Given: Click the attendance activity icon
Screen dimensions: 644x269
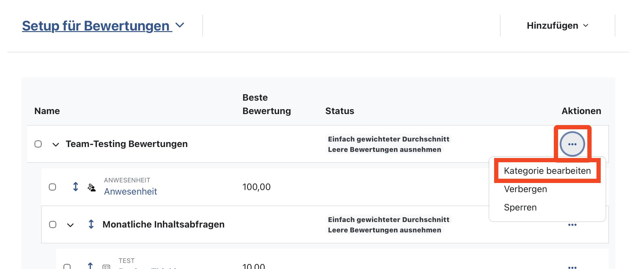Looking at the screenshot, I should (92, 187).
